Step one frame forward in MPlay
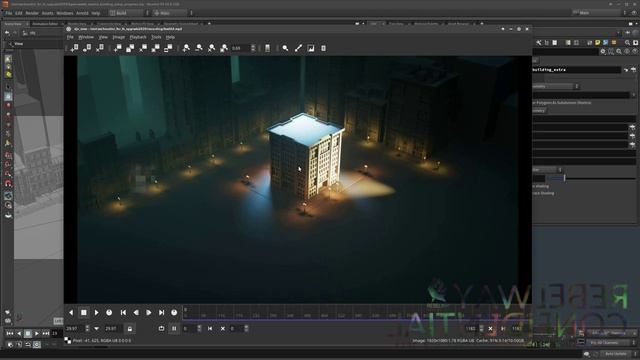The height and width of the screenshot is (360, 640). click(149, 313)
